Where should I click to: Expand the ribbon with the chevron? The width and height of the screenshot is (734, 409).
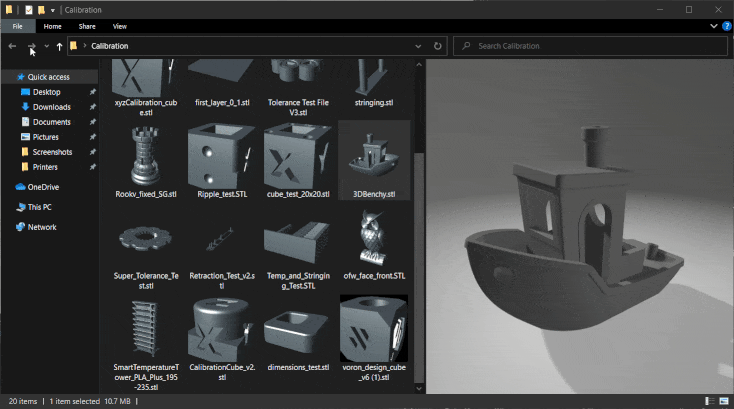[x=713, y=26]
